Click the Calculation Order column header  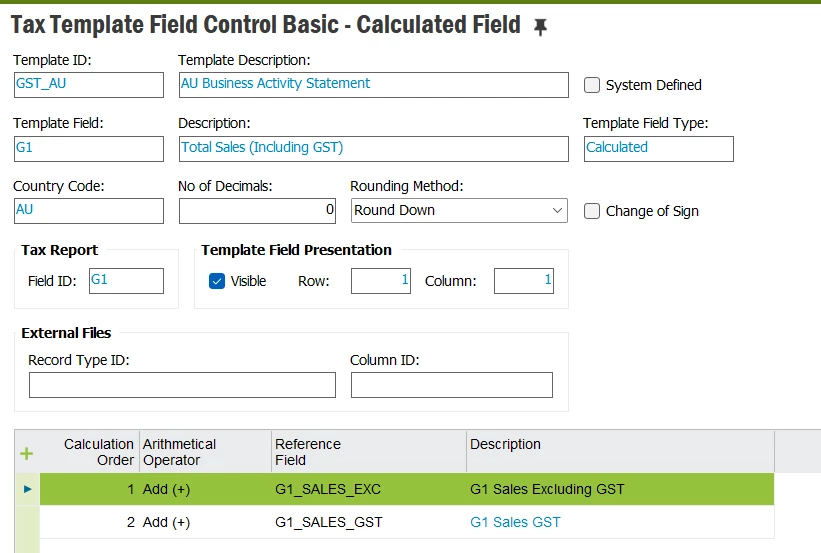coord(98,452)
